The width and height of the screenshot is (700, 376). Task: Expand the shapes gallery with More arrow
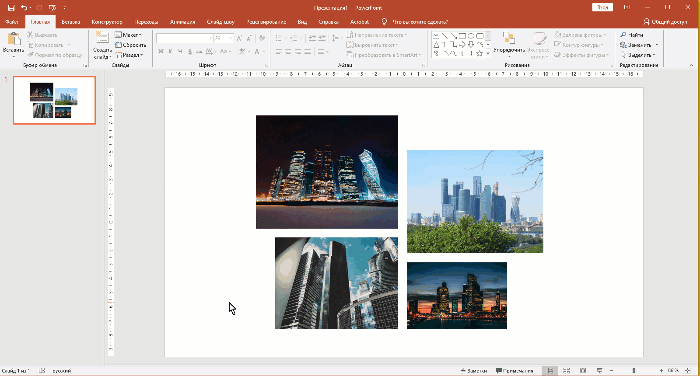pos(488,54)
